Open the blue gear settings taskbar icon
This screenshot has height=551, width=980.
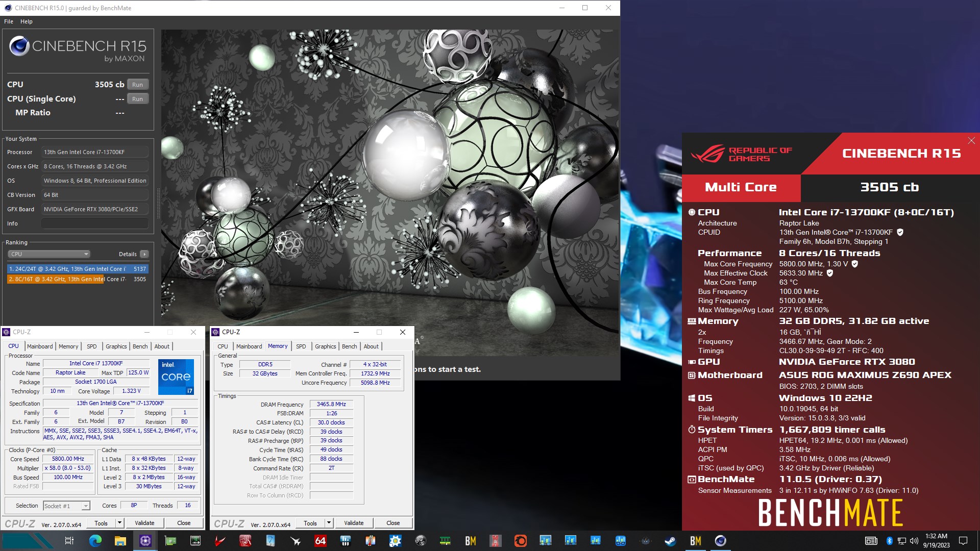(395, 541)
